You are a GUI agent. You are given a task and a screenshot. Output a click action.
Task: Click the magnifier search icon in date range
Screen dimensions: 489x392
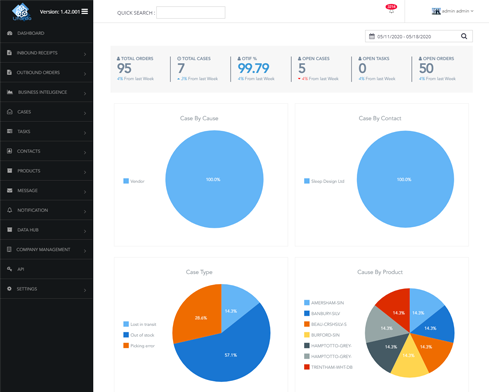[x=464, y=36]
